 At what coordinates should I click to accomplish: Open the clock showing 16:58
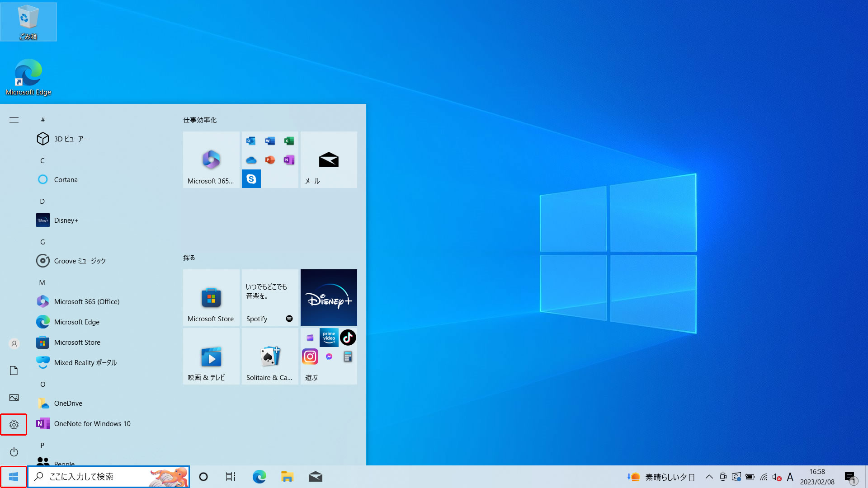817,477
